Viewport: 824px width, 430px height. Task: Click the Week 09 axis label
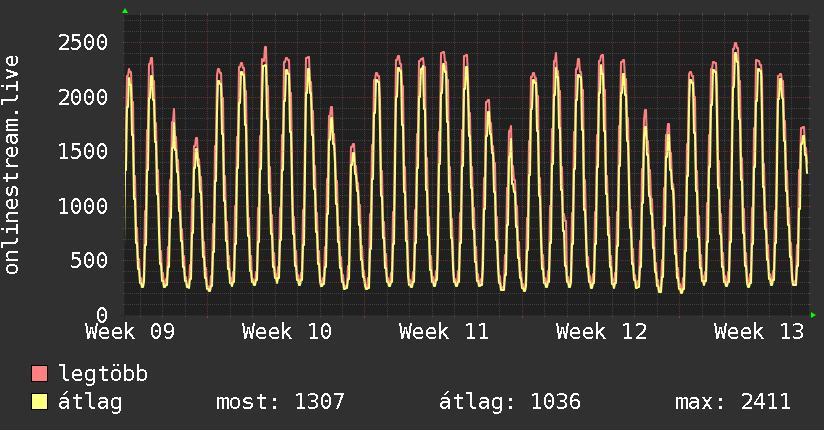[130, 332]
